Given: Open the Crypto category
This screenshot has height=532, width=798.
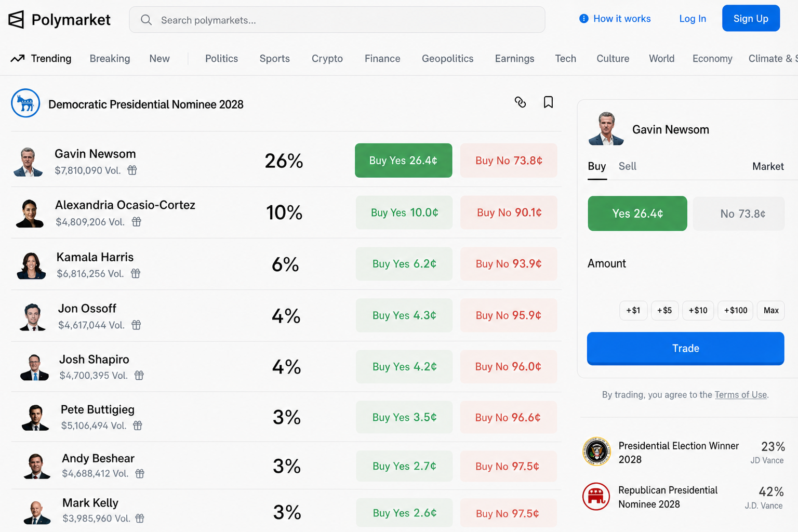Looking at the screenshot, I should 327,59.
